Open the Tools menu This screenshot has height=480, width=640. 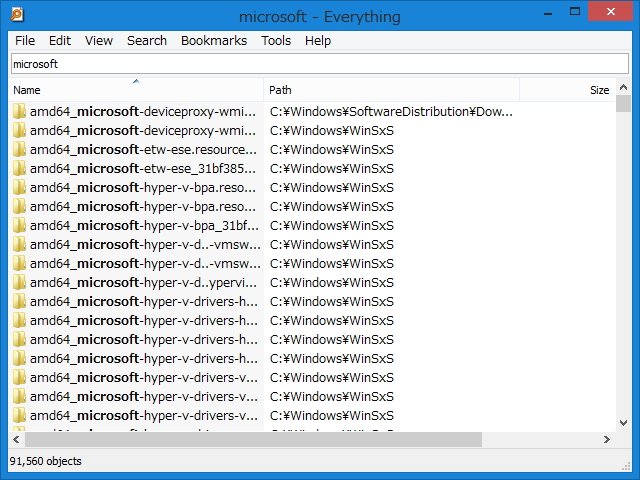point(276,41)
